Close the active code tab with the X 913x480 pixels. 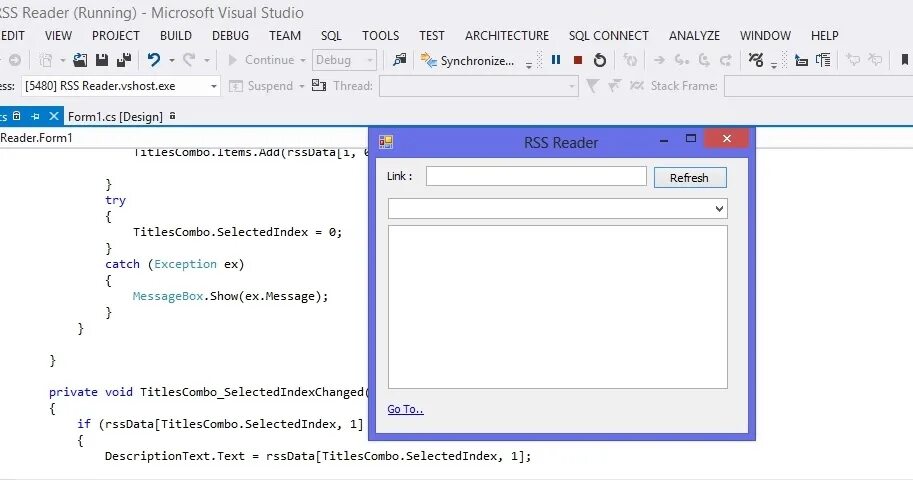tap(54, 117)
